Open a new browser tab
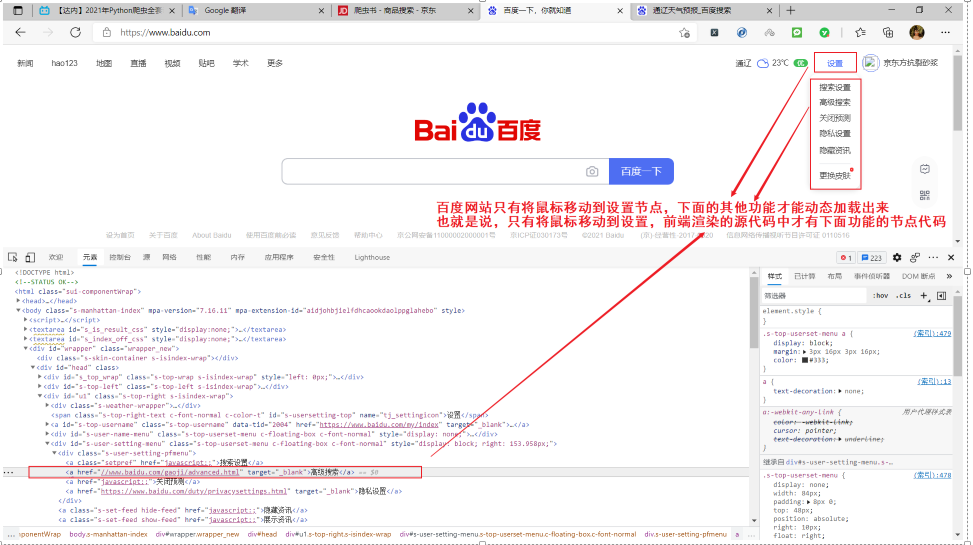 (791, 11)
